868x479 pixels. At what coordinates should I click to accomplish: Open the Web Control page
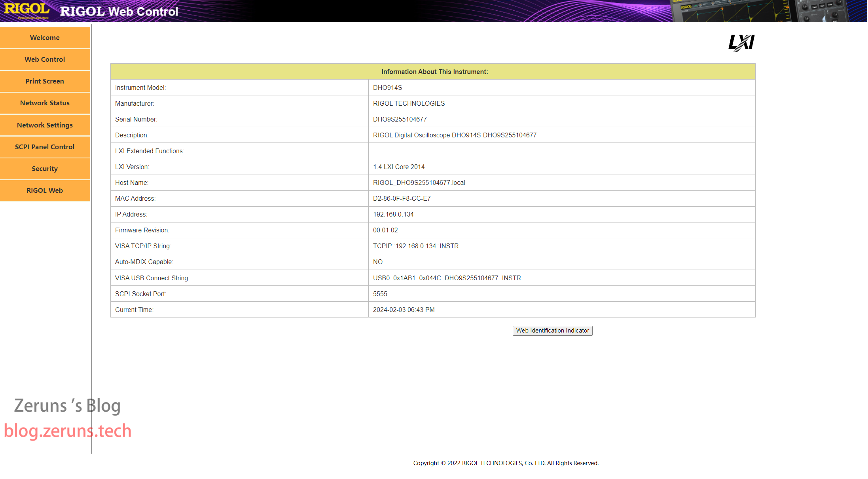45,59
